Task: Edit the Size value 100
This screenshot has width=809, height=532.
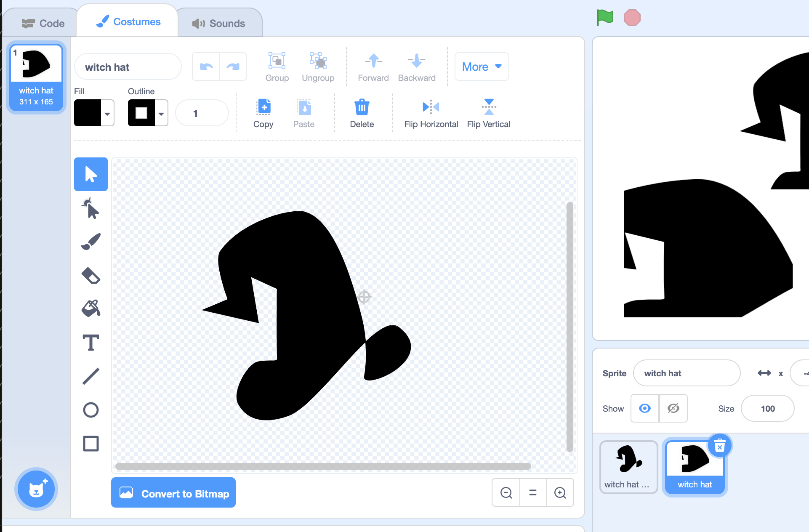Action: [767, 409]
